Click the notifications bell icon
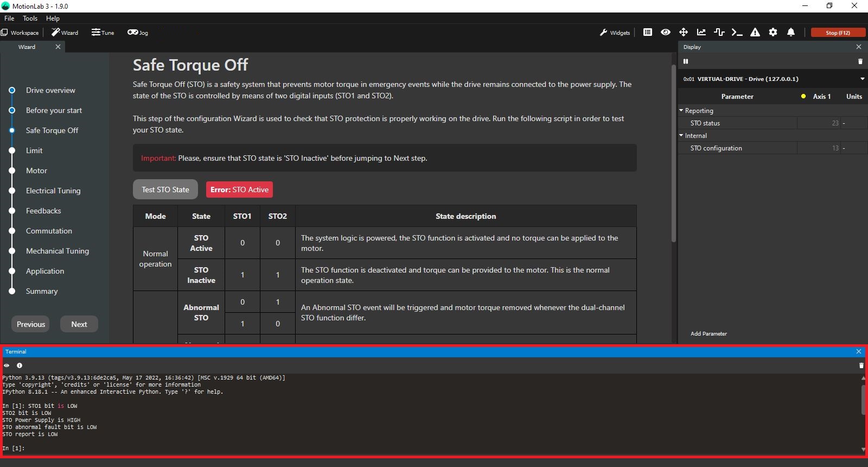 tap(791, 33)
